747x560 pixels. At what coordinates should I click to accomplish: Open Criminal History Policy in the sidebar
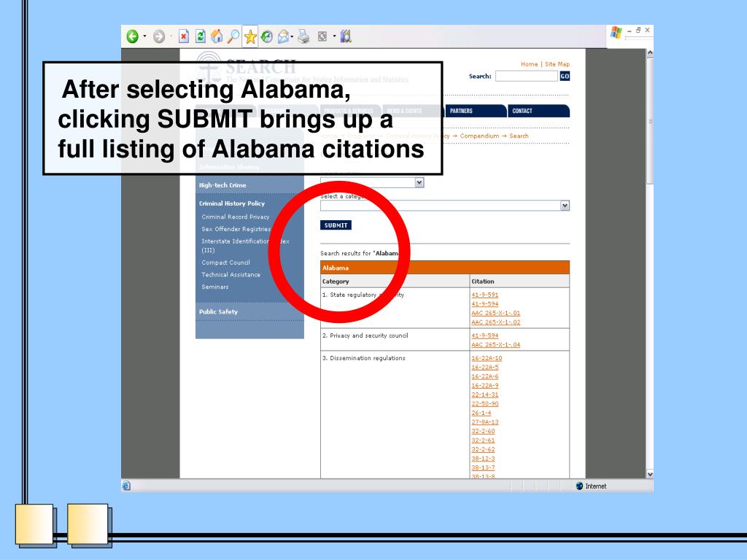point(232,203)
